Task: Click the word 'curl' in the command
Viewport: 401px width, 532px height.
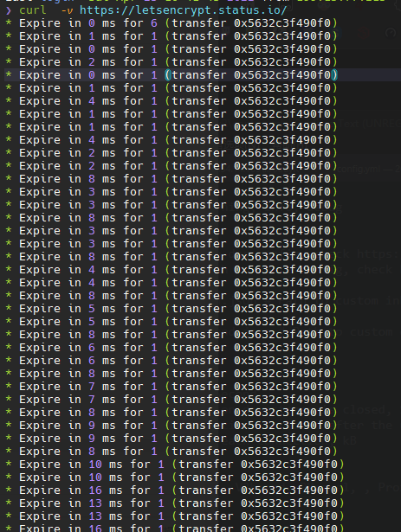Action: 33,10
